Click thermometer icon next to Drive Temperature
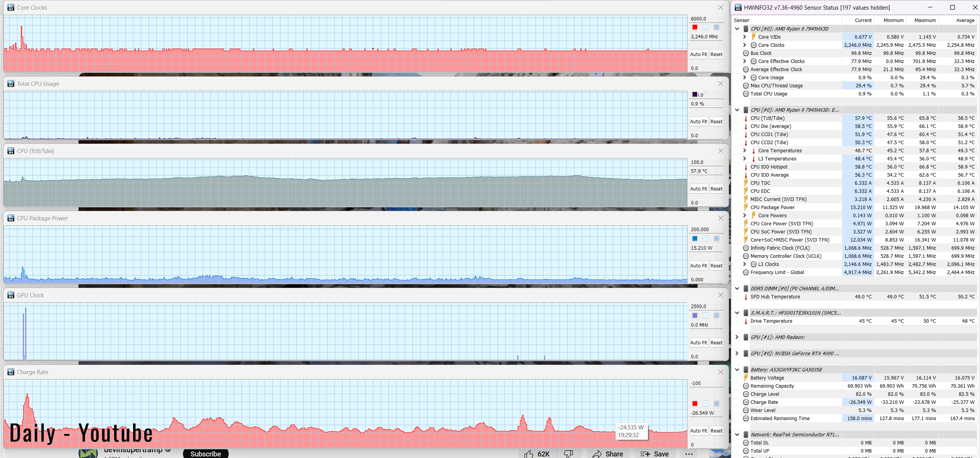 (x=746, y=321)
